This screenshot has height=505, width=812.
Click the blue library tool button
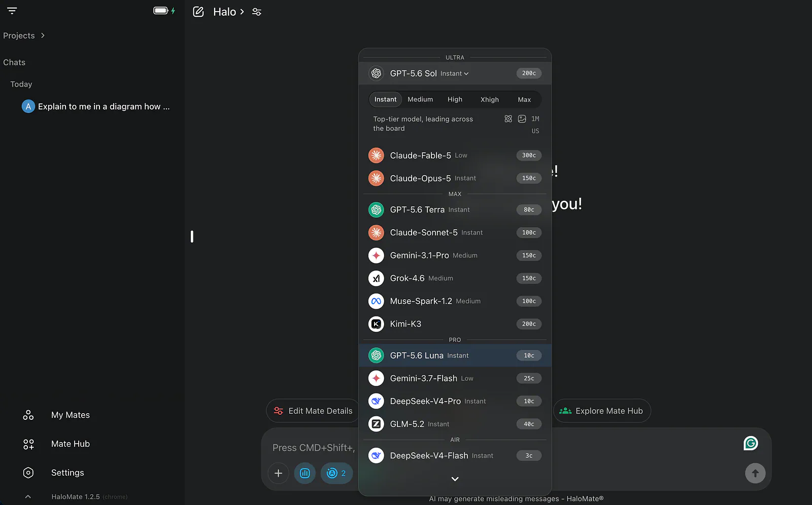[x=305, y=473]
